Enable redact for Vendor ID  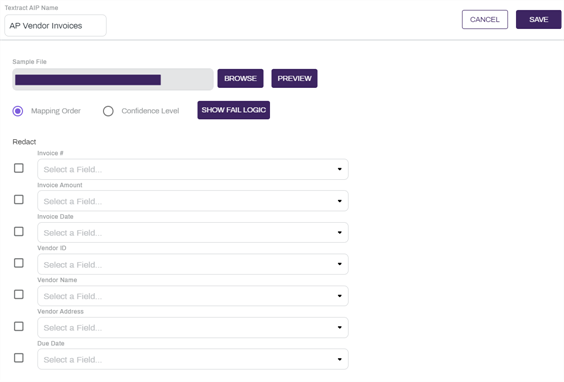click(19, 263)
